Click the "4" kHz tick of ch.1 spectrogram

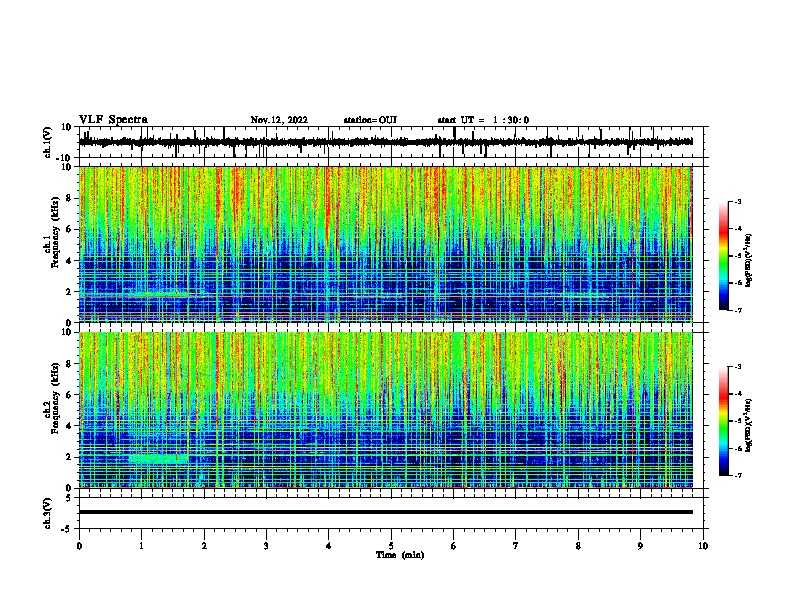[x=69, y=261]
